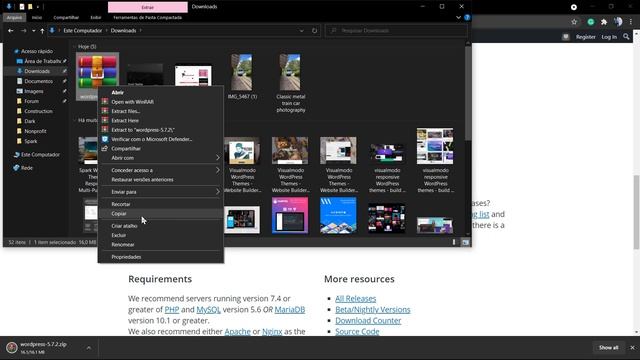
Task: Open the browser Extensions puzzle icon
Action: (x=604, y=22)
